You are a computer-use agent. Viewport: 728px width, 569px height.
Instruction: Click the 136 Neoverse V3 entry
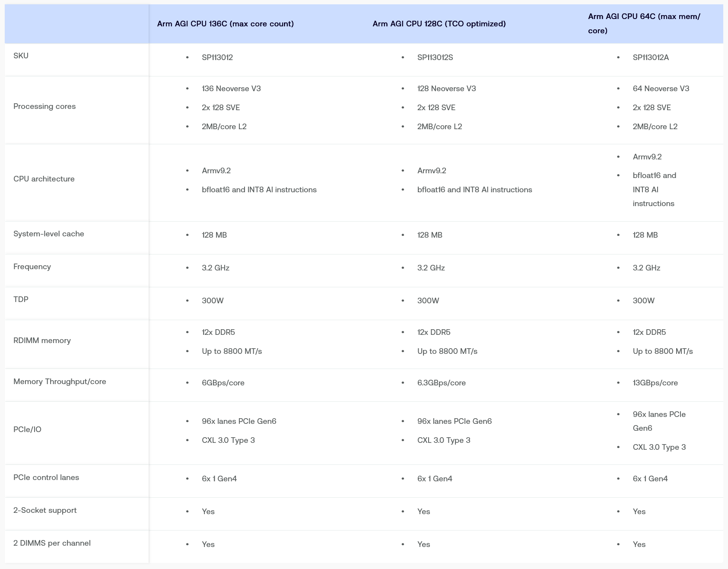point(231,89)
